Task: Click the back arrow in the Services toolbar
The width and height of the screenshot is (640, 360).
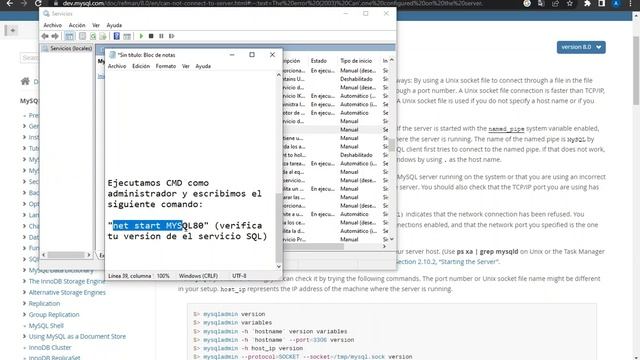Action: (45, 36)
